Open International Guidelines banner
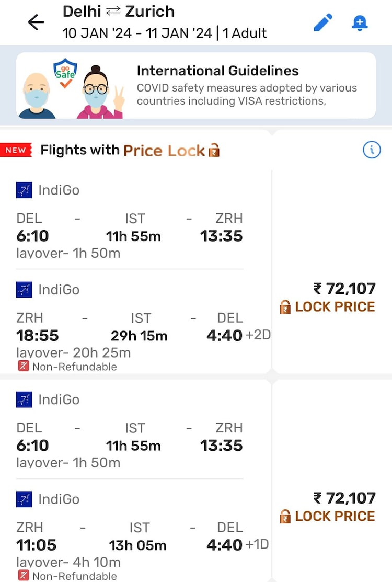This screenshot has width=392, height=582. coord(247,86)
